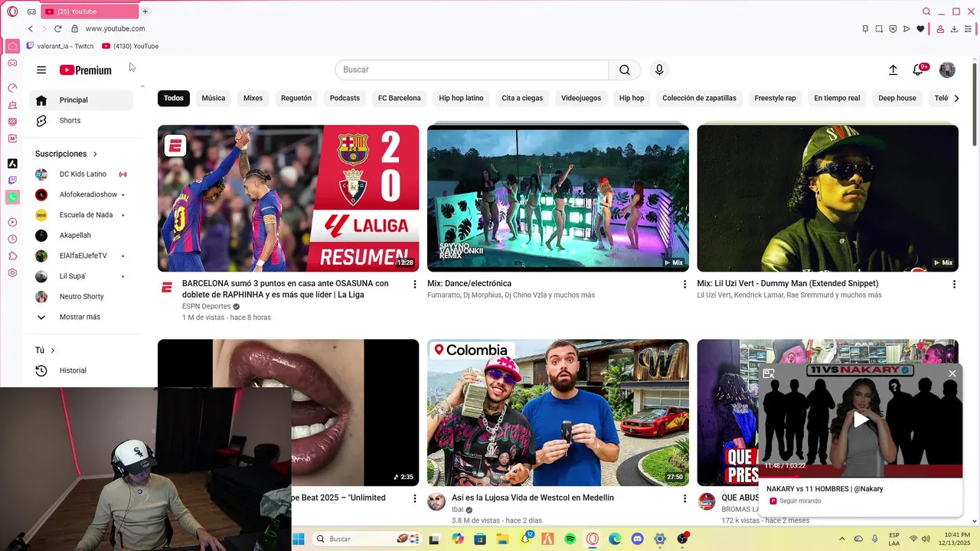Close the NAKARY miniplayer

point(952,373)
